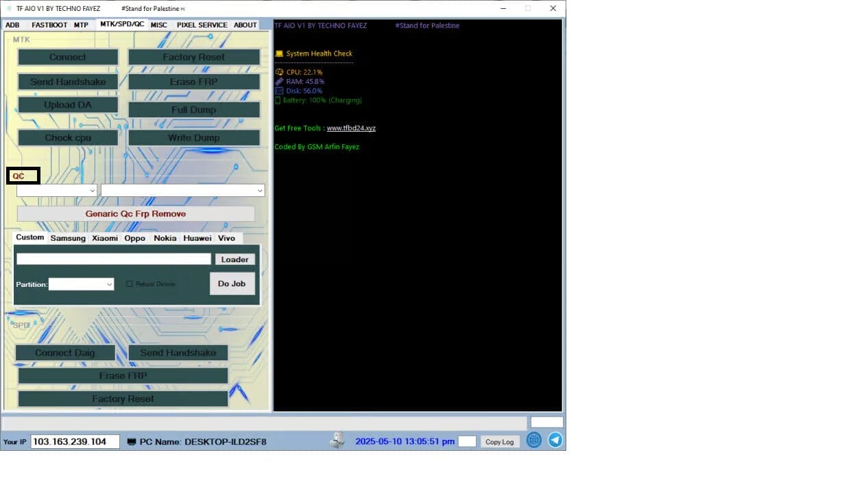Screen dimensions: 868x479
Task: Click Factory Reset in MTK section
Action: pos(194,57)
